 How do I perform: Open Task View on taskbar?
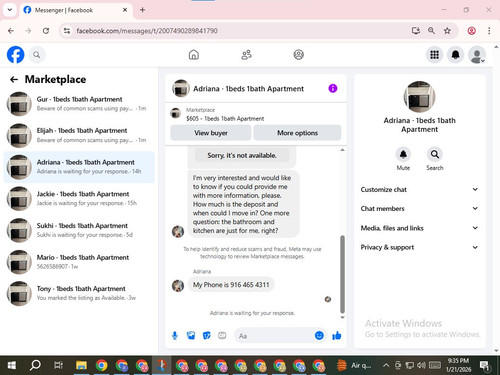[x=58, y=365]
